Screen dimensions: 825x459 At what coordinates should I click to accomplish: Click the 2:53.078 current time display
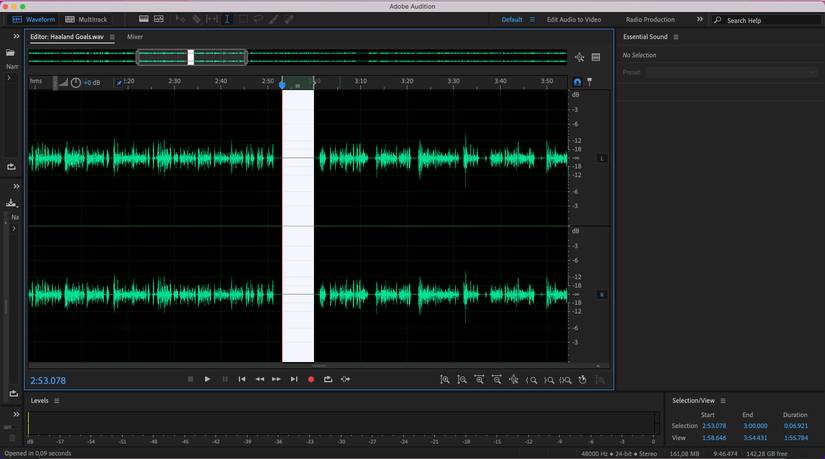click(48, 381)
